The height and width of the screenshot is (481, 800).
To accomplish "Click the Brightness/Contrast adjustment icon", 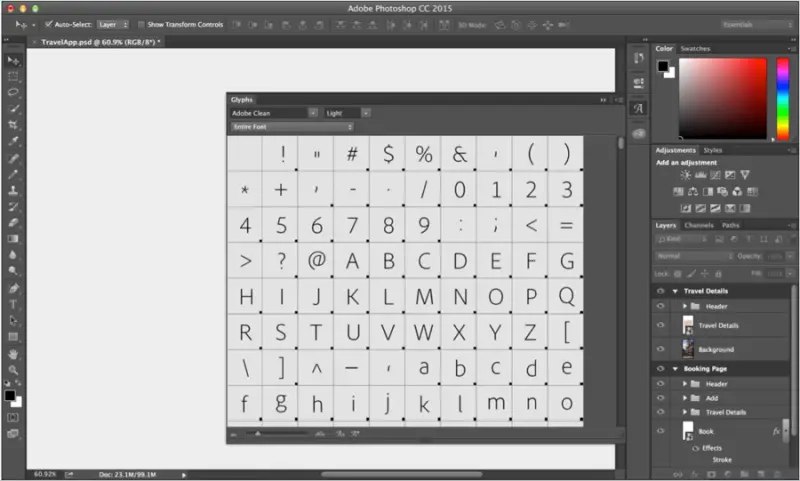I will [x=685, y=175].
